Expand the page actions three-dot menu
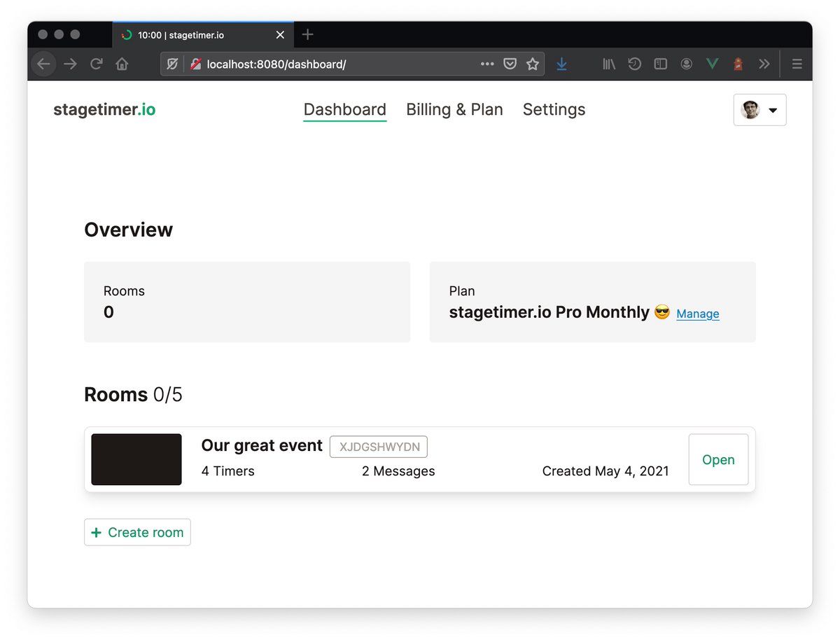Image resolution: width=840 pixels, height=642 pixels. [x=487, y=64]
